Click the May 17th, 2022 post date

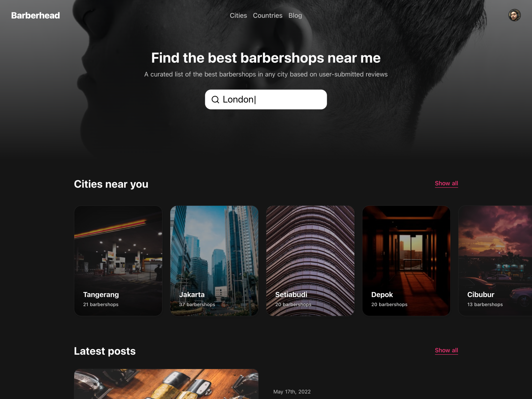pyautogui.click(x=292, y=392)
